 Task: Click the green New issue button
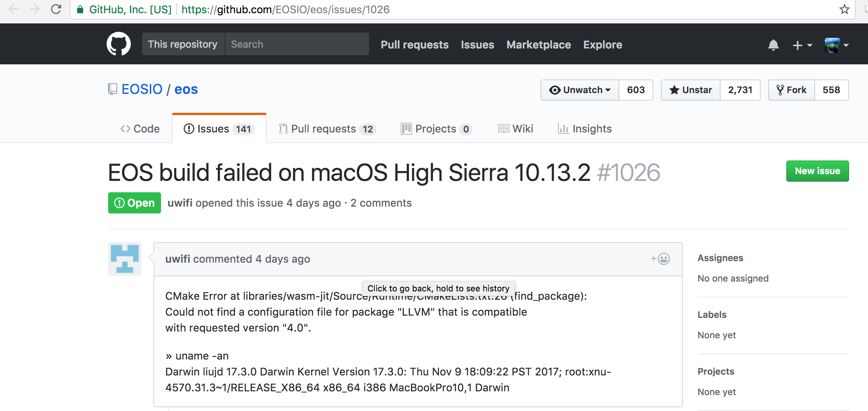pos(817,171)
